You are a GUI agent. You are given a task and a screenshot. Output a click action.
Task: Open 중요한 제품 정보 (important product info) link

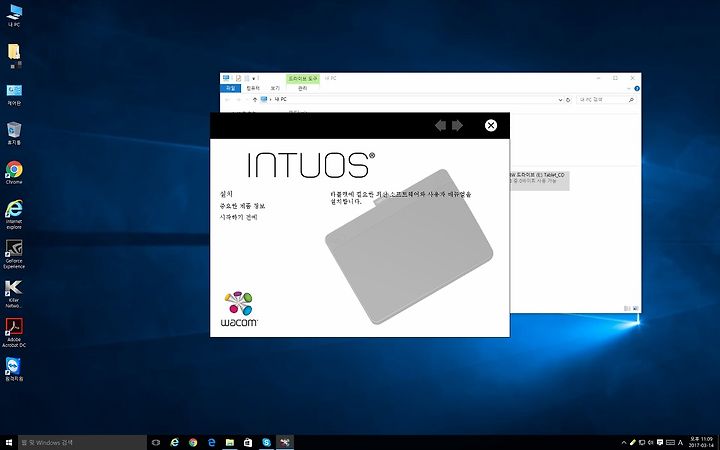point(242,206)
